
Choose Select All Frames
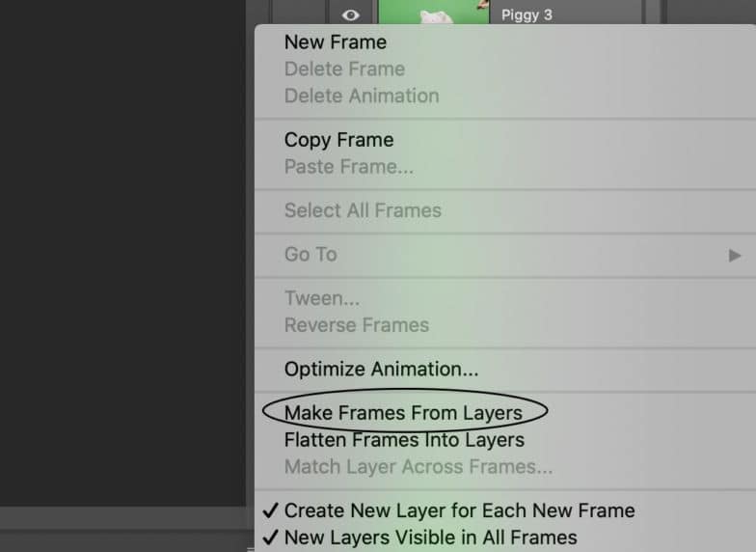[363, 210]
